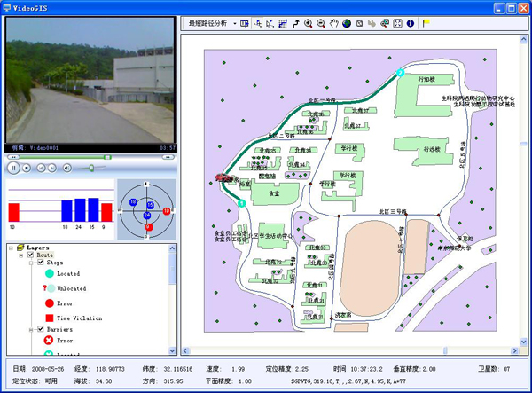Select the Barriers tree item label
Viewport: 532px width, 393px height.
[59, 329]
